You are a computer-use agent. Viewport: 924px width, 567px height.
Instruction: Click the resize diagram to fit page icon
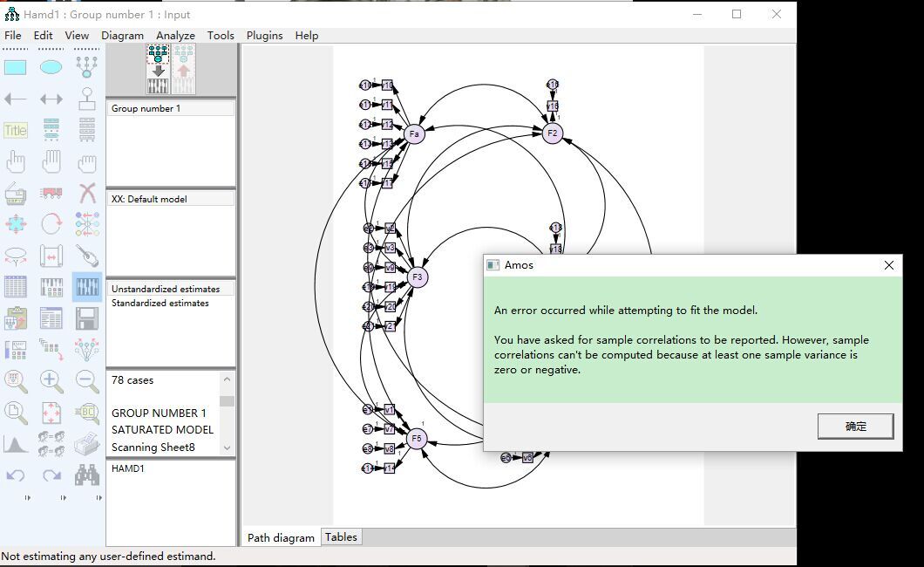[51, 413]
